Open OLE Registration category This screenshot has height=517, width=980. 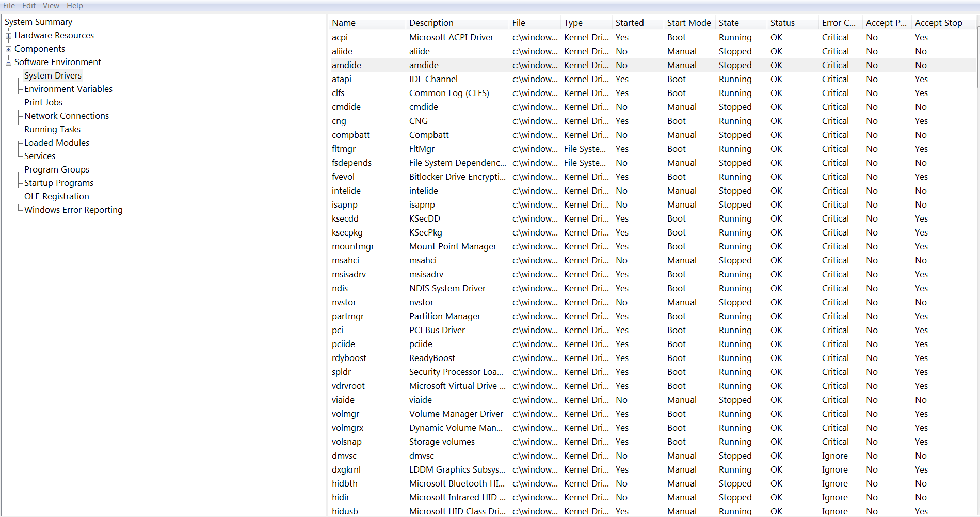pyautogui.click(x=57, y=196)
